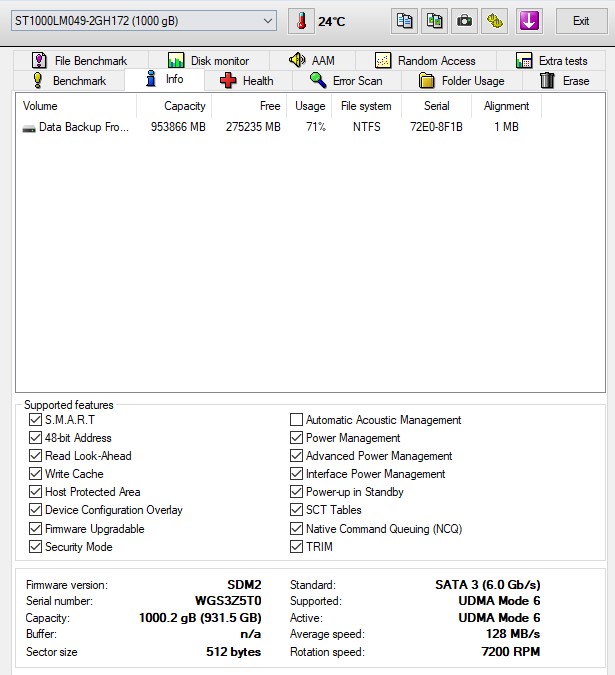Switch to the File Benchmark tab
Viewport: 615px width, 675px height.
[80, 60]
